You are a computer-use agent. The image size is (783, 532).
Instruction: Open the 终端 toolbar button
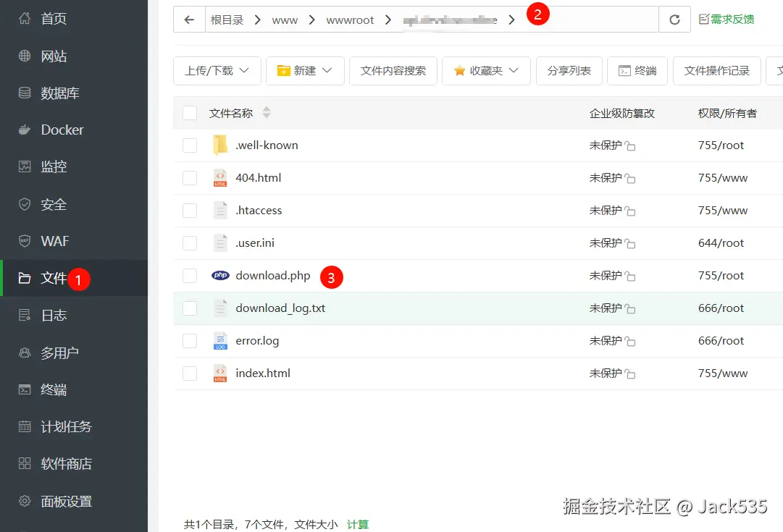(637, 71)
